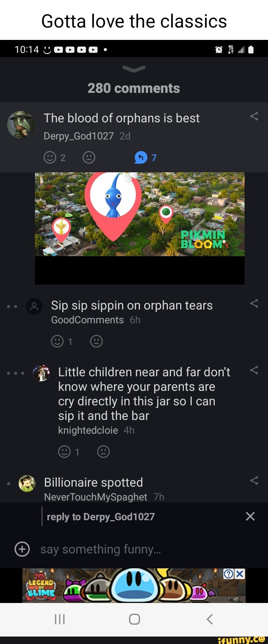Image resolution: width=268 pixels, height=644 pixels.
Task: Dislike knightedcloie's comment with frown face
Action: click(103, 452)
